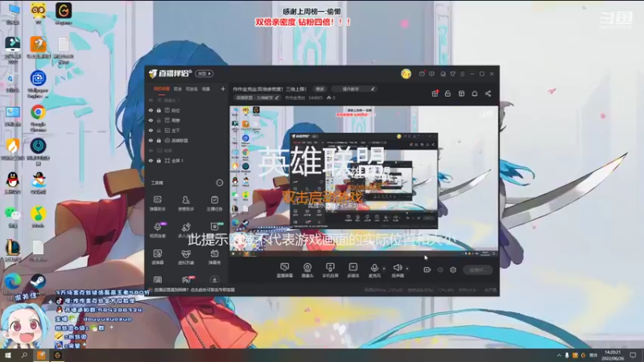This screenshot has height=362, width=644.
Task: Hide the 英雄联盟 source layer
Action: [151, 140]
